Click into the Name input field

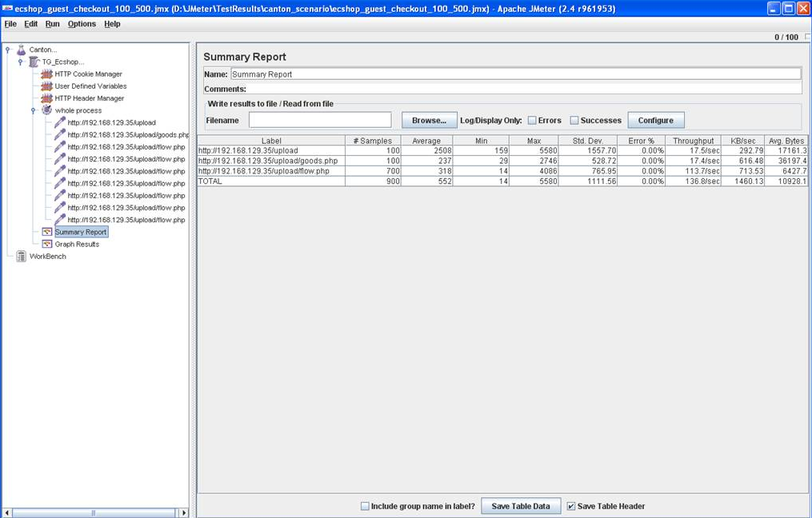click(516, 74)
